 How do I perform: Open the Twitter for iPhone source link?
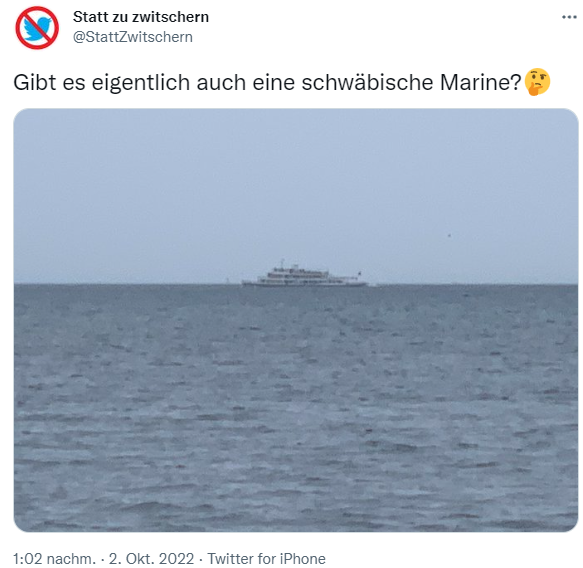pos(266,559)
